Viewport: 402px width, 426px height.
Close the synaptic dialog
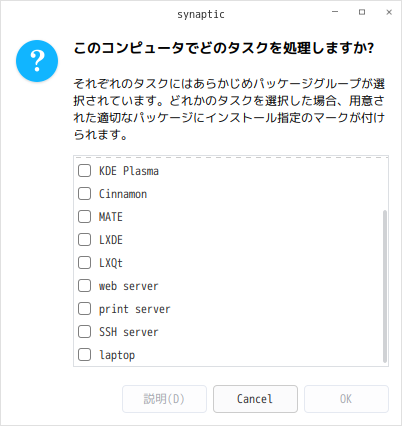tap(389, 12)
